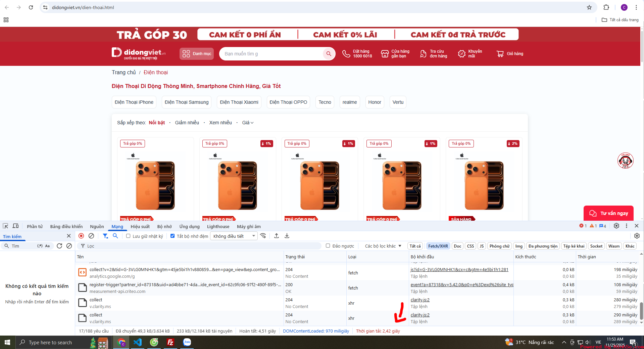Toggle the device toolbar icon
644x349 pixels.
coord(15,226)
